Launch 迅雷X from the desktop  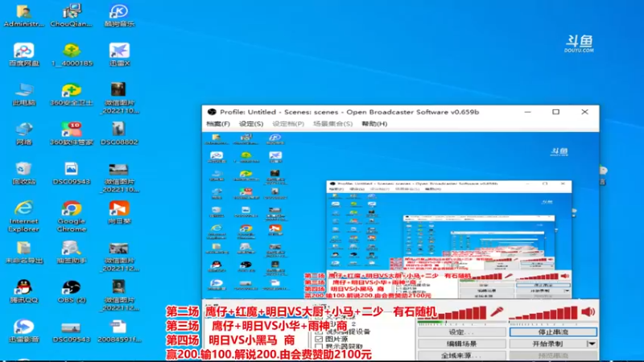click(x=119, y=55)
